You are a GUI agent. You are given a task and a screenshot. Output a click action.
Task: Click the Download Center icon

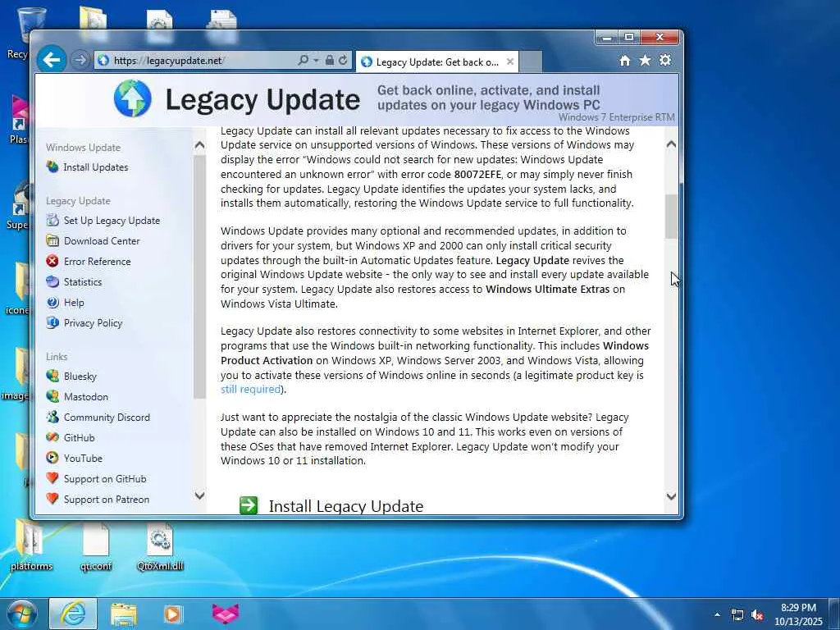point(52,240)
